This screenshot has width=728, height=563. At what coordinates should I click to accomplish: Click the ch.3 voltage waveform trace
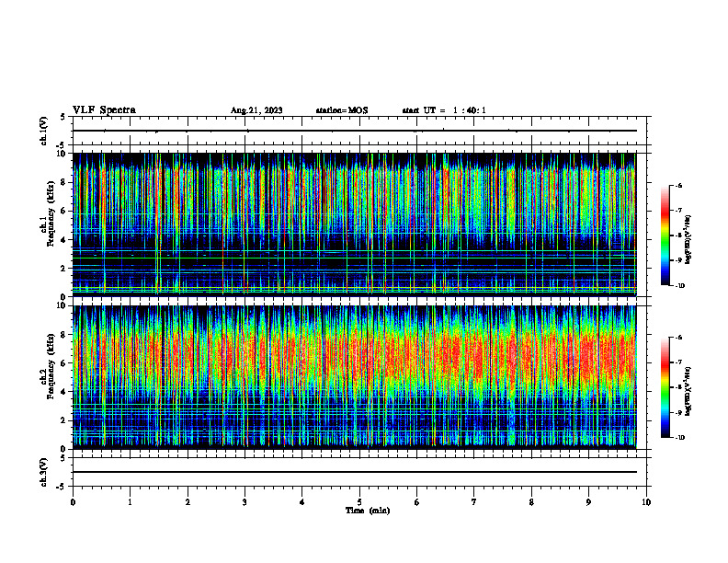coord(355,472)
